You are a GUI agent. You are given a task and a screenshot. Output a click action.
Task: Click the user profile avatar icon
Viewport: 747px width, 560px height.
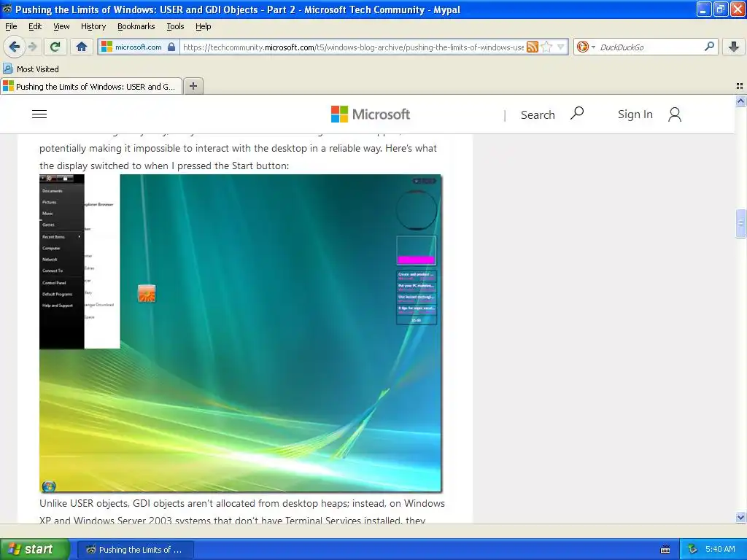[x=675, y=114]
